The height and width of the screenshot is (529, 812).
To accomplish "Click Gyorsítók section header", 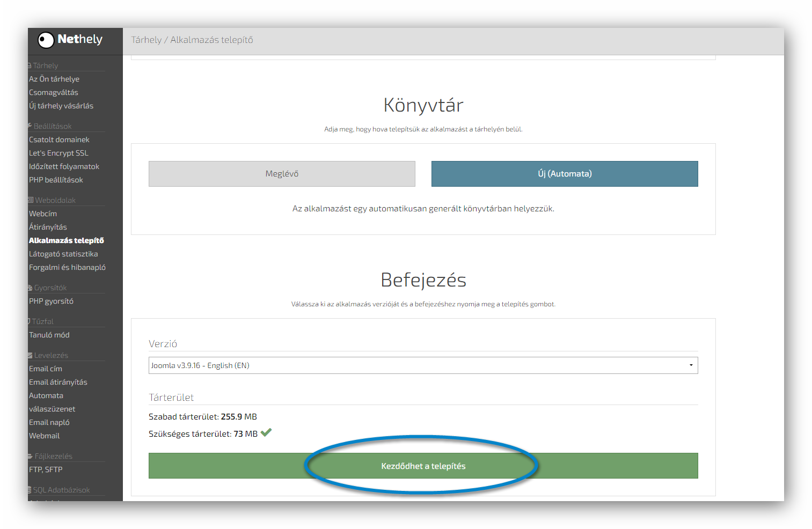I will (47, 288).
